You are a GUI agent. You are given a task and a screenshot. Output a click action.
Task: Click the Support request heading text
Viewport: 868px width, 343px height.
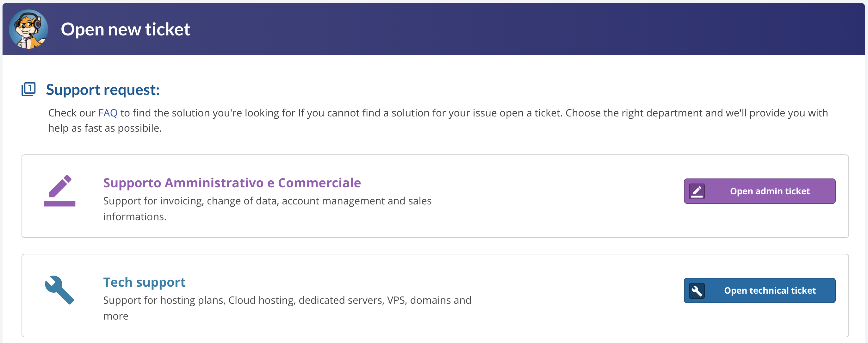click(x=103, y=90)
